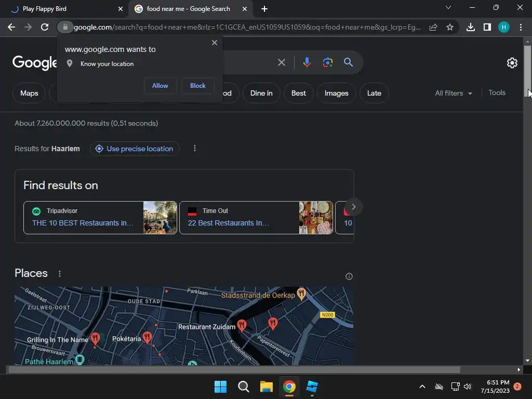Viewport: 532px width, 399px height.
Task: Open Windows taskbar search
Action: tap(243, 387)
